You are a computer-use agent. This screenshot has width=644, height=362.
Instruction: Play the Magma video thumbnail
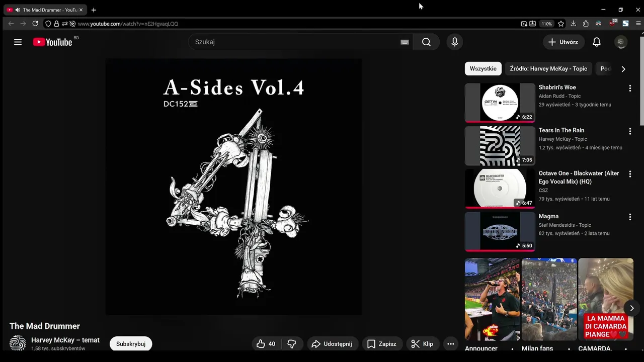pyautogui.click(x=500, y=232)
